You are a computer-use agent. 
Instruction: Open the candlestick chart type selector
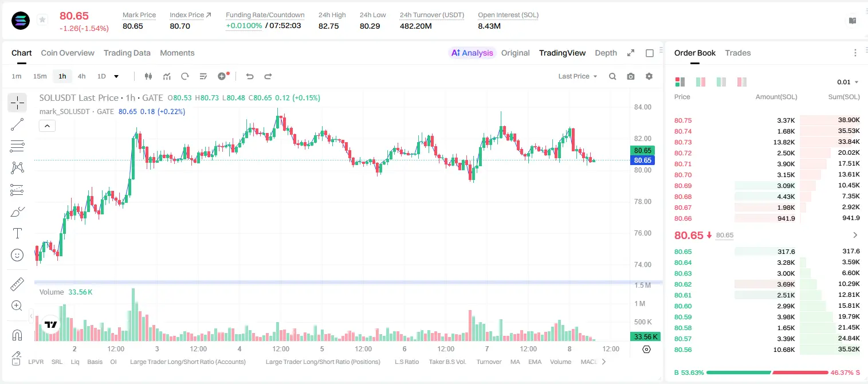148,76
